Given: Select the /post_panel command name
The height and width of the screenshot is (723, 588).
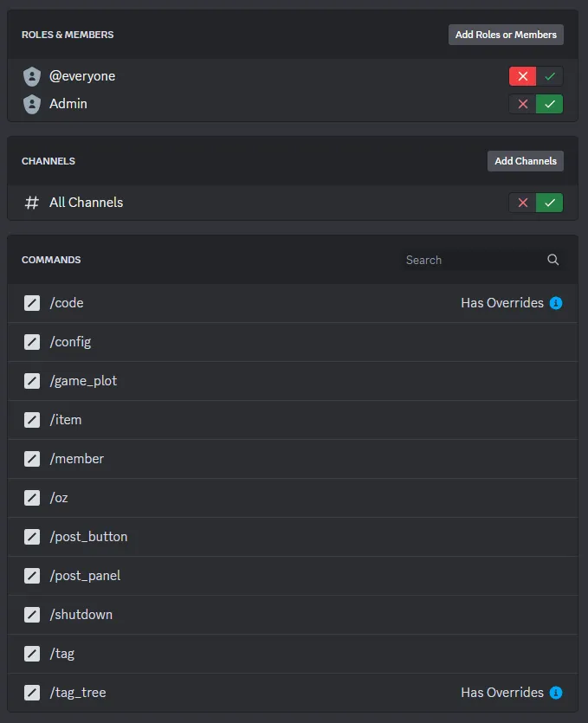Looking at the screenshot, I should click(x=85, y=576).
